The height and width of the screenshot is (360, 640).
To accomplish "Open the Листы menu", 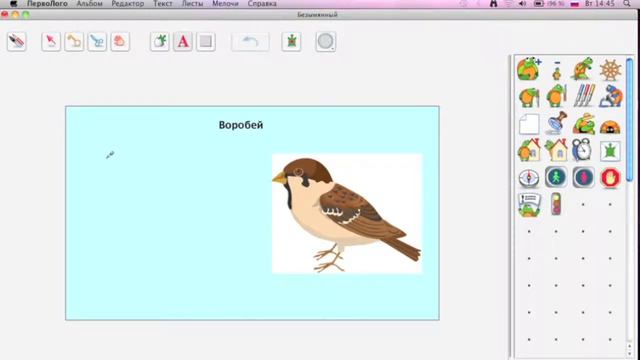I will click(192, 4).
